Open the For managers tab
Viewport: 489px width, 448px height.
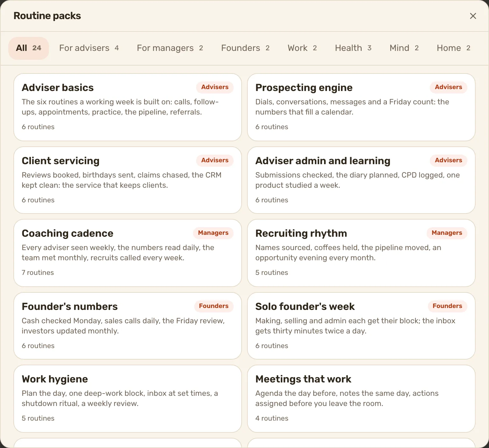click(170, 48)
